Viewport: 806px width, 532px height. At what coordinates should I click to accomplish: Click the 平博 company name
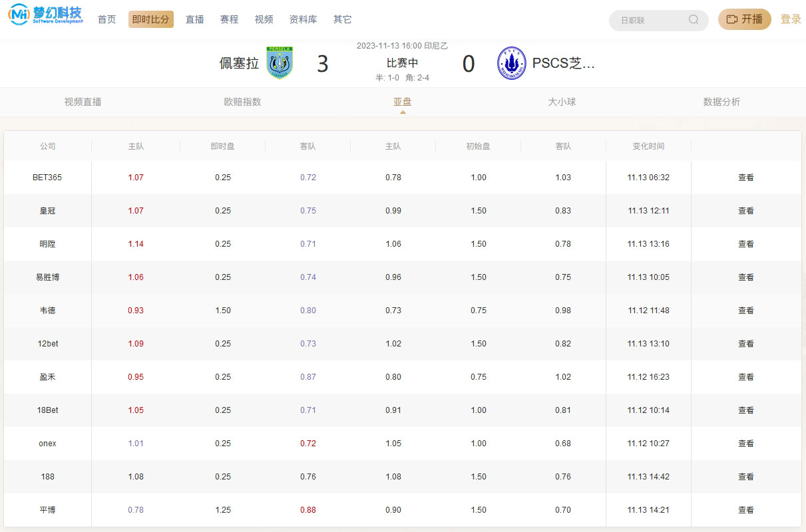click(47, 510)
